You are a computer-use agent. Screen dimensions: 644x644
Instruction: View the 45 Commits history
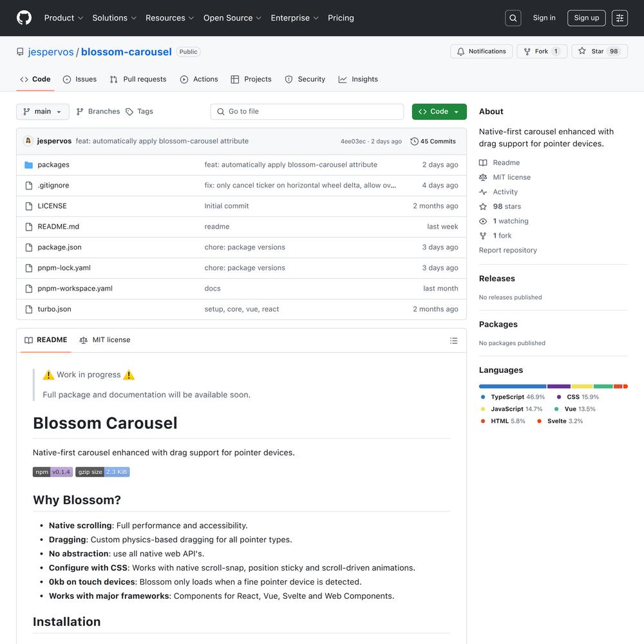coord(433,141)
